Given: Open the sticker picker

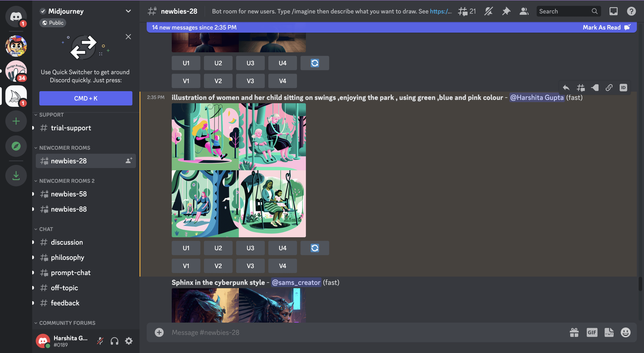Looking at the screenshot, I should point(609,332).
